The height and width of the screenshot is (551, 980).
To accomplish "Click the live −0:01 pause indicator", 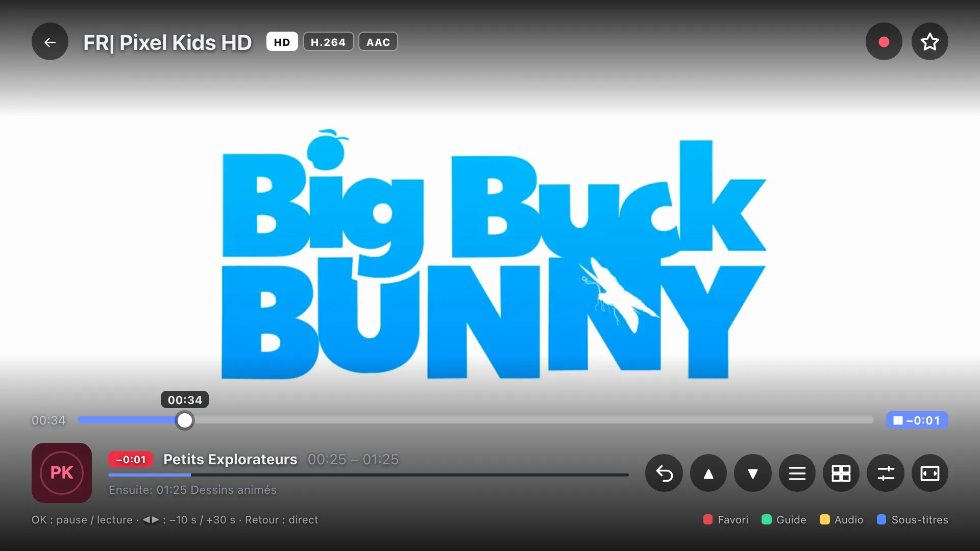I will coord(917,420).
